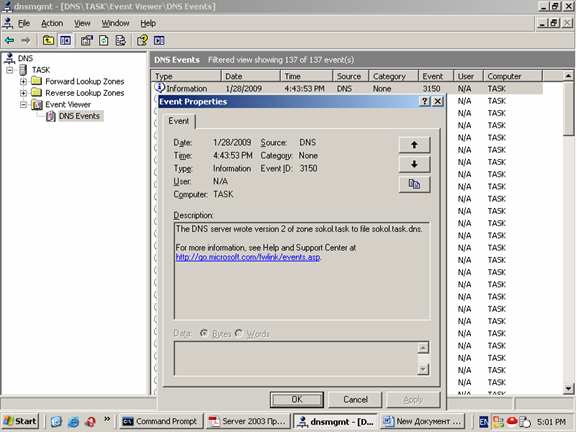Select the Bytes radio button
Image resolution: width=577 pixels, height=433 pixels.
pos(204,333)
